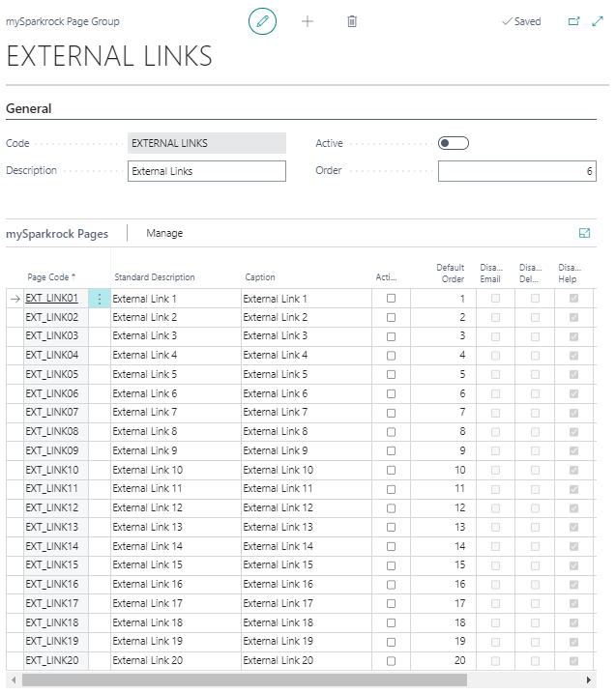This screenshot has height=694, width=616.
Task: Sort by Default Order column header
Action: (x=452, y=273)
